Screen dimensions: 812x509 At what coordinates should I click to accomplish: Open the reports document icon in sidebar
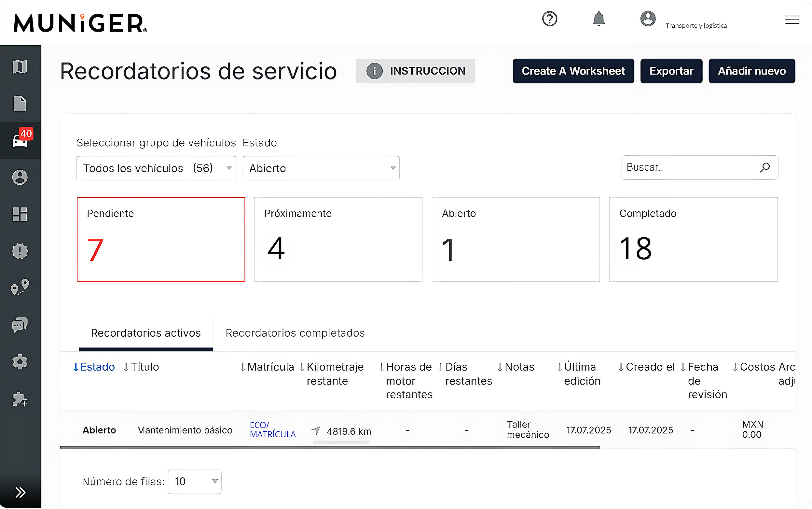(x=20, y=104)
